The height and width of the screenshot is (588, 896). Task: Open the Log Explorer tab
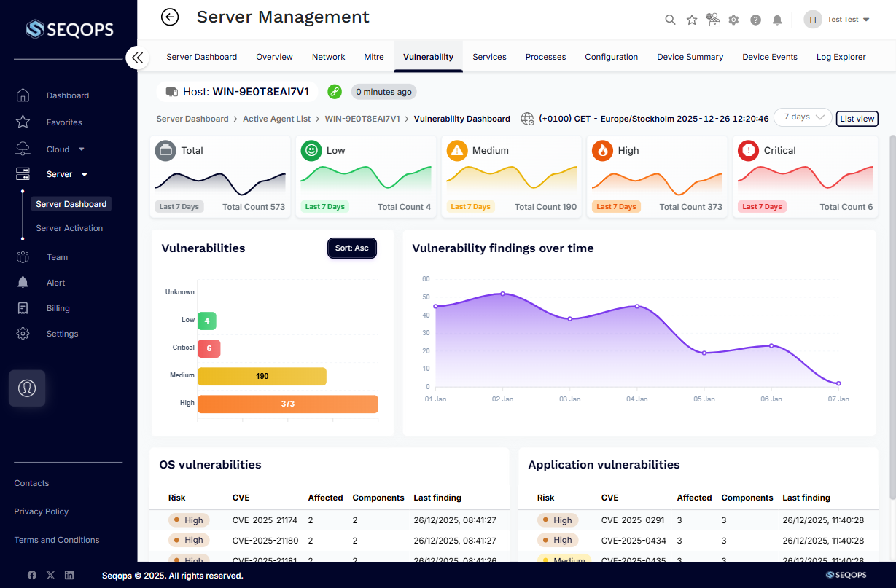pyautogui.click(x=841, y=56)
